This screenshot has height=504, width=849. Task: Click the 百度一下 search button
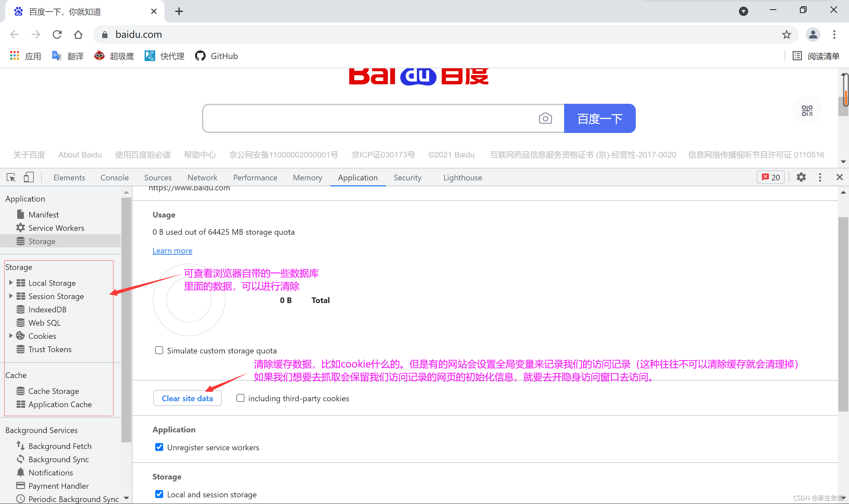coord(600,118)
